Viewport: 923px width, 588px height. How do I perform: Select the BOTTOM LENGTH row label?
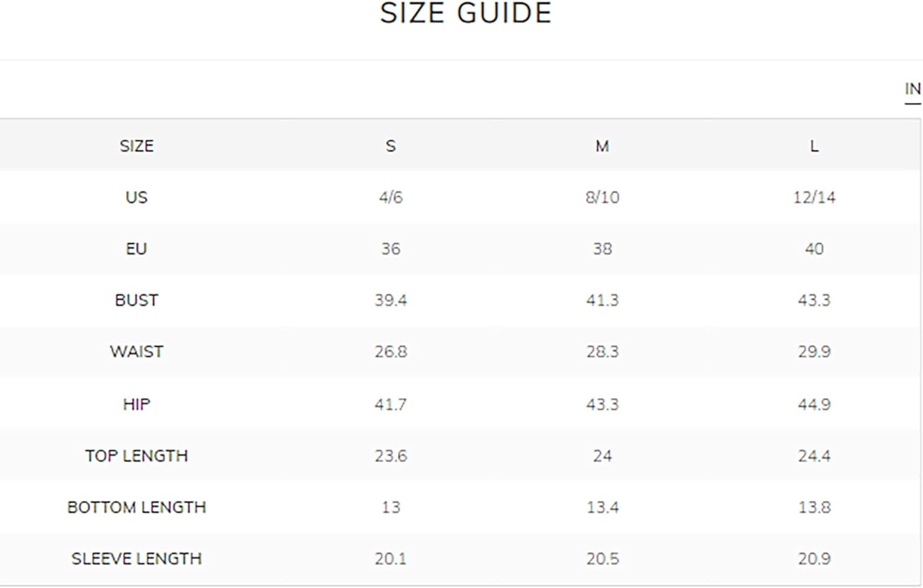137,507
